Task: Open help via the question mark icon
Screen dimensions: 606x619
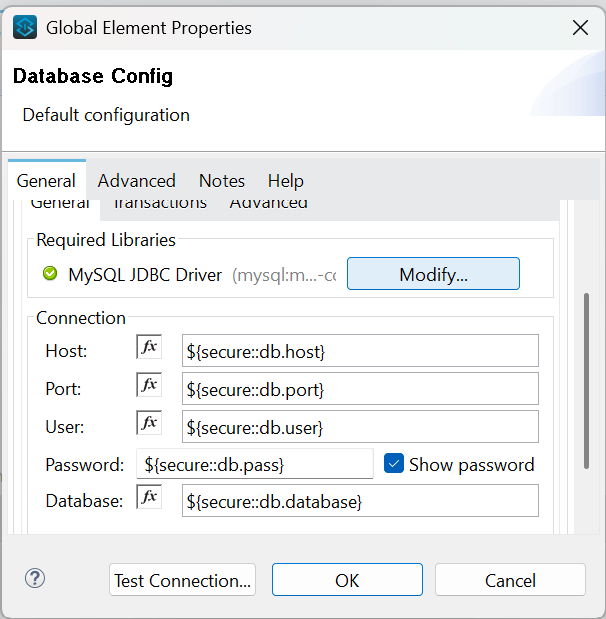Action: [x=35, y=578]
